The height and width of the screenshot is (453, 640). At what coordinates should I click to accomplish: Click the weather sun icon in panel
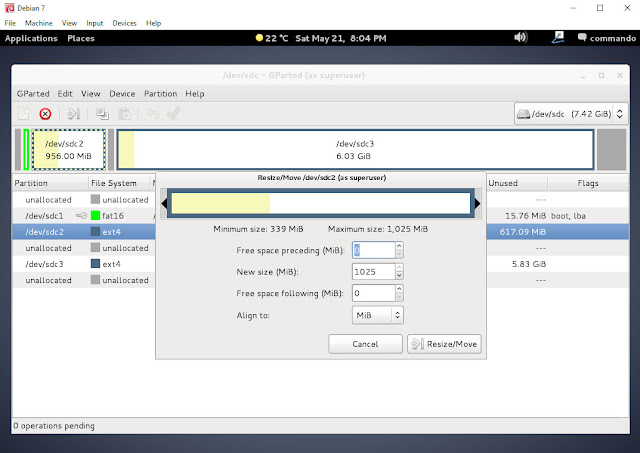(x=259, y=38)
